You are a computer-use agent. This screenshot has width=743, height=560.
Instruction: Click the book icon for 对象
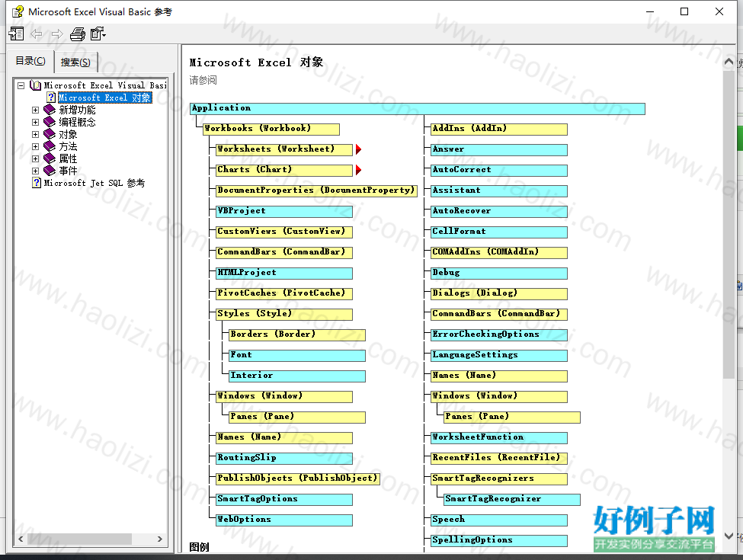50,134
